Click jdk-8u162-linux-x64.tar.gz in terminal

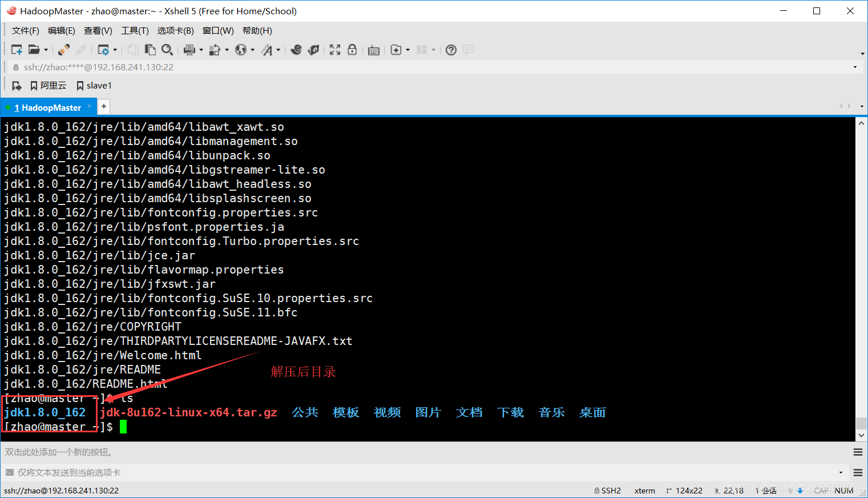click(x=188, y=412)
